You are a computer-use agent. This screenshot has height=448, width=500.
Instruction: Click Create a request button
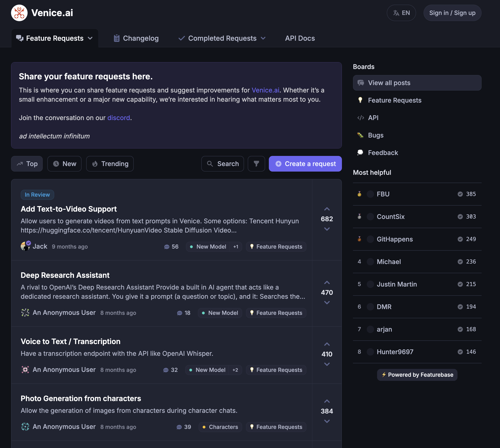click(x=305, y=164)
